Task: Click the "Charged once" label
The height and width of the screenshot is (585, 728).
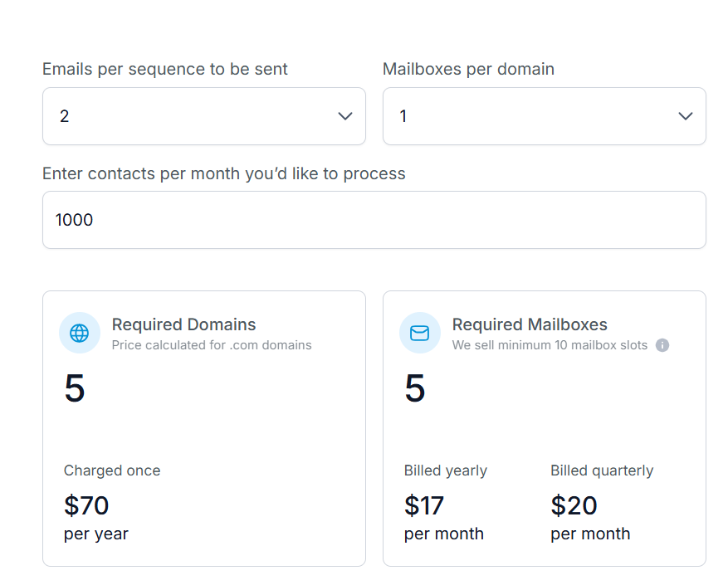Action: [112, 470]
